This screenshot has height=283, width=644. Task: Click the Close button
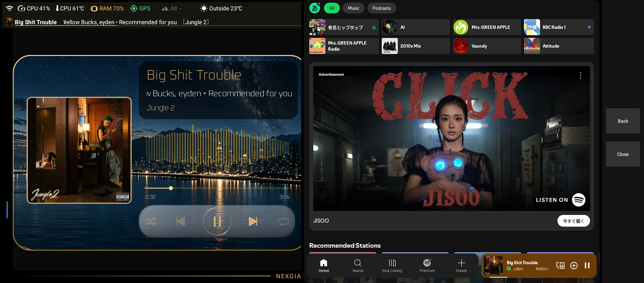pyautogui.click(x=623, y=154)
